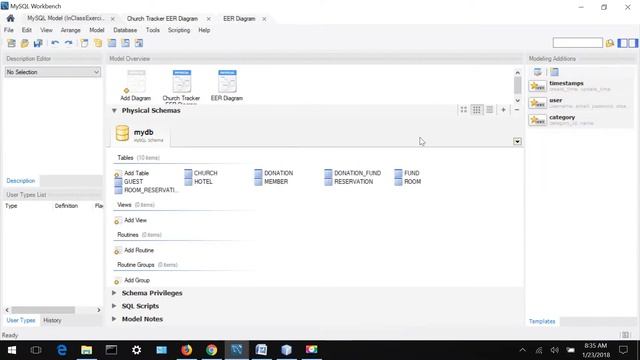
Task: Click the Save Model toolbar icon
Action: pos(38,43)
